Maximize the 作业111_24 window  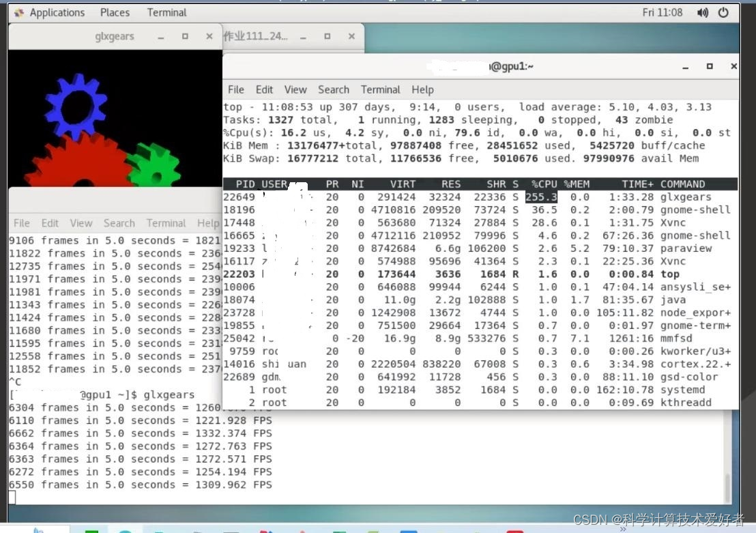(x=328, y=36)
